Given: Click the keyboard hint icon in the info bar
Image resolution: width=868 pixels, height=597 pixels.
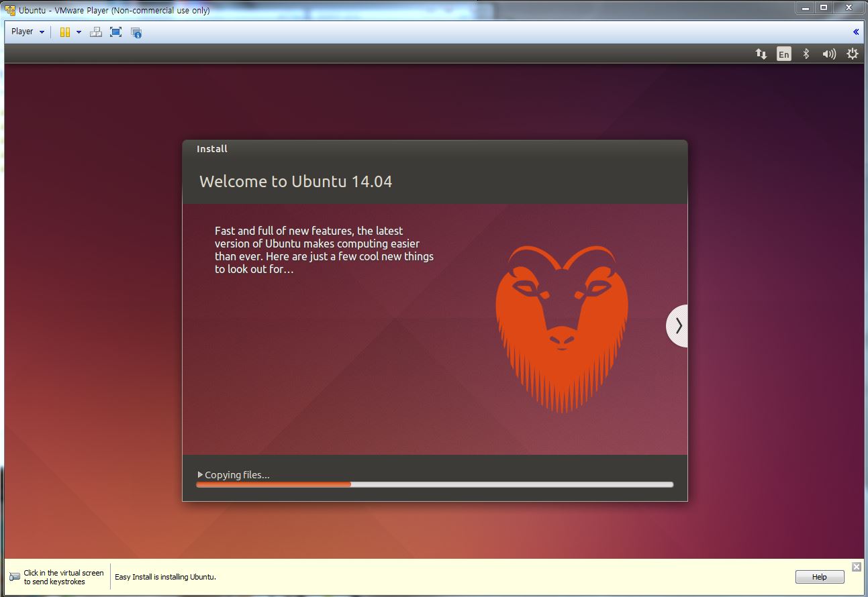Looking at the screenshot, I should [15, 577].
